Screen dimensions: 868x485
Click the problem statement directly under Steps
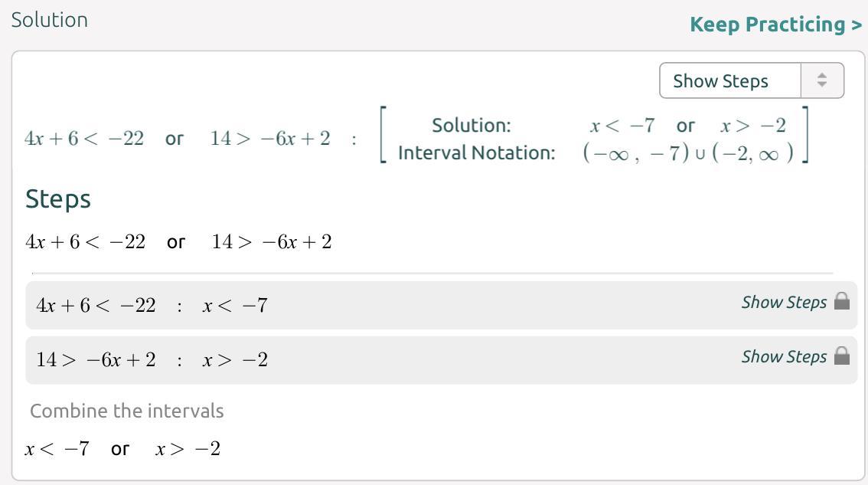coord(178,242)
